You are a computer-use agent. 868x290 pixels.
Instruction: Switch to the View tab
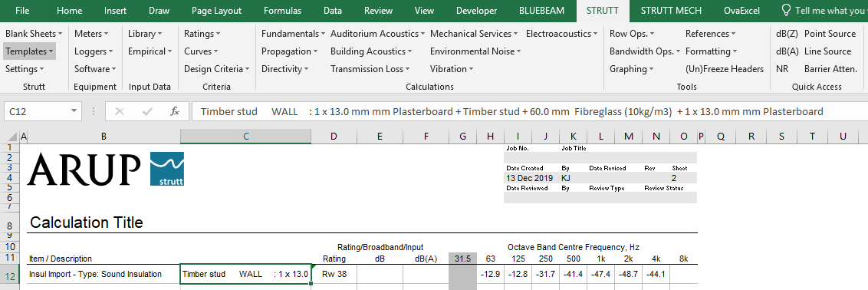pos(424,11)
